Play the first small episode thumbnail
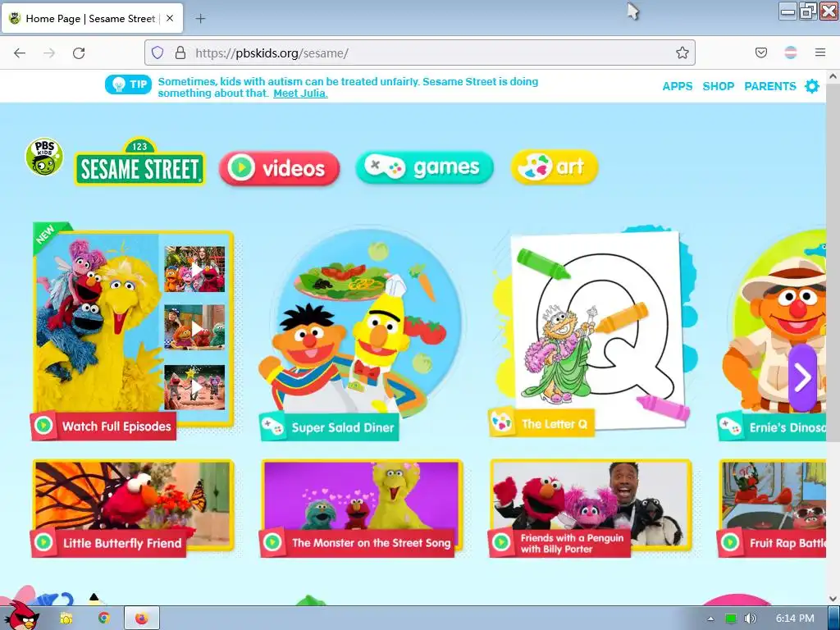This screenshot has height=630, width=840. point(194,269)
